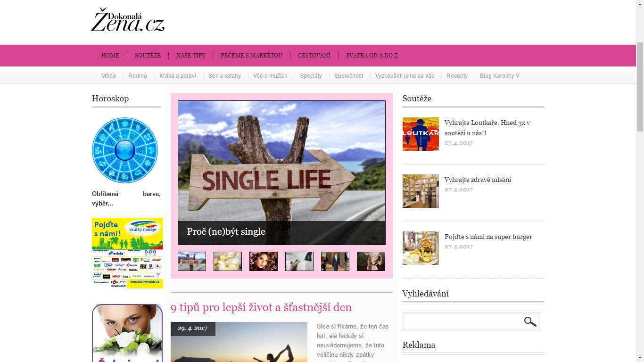Viewport: 644px width, 362px height.
Task: Select the Single Life slider thumbnail
Action: pos(192,261)
